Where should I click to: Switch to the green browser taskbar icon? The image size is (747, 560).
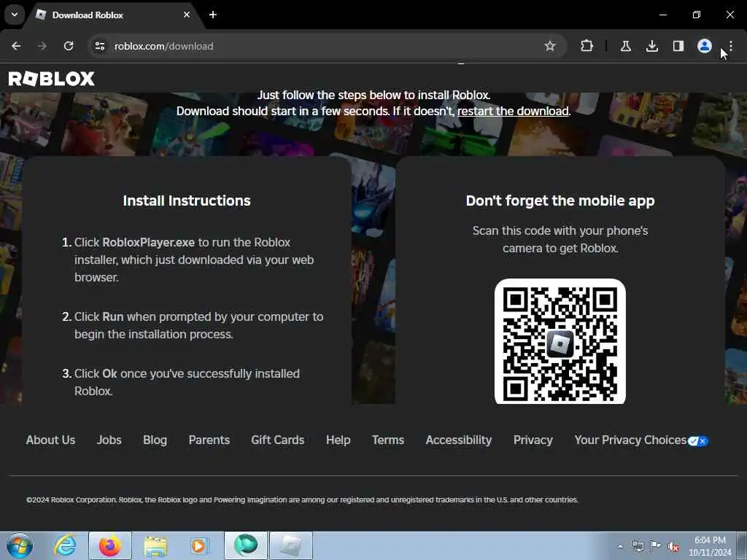click(246, 545)
